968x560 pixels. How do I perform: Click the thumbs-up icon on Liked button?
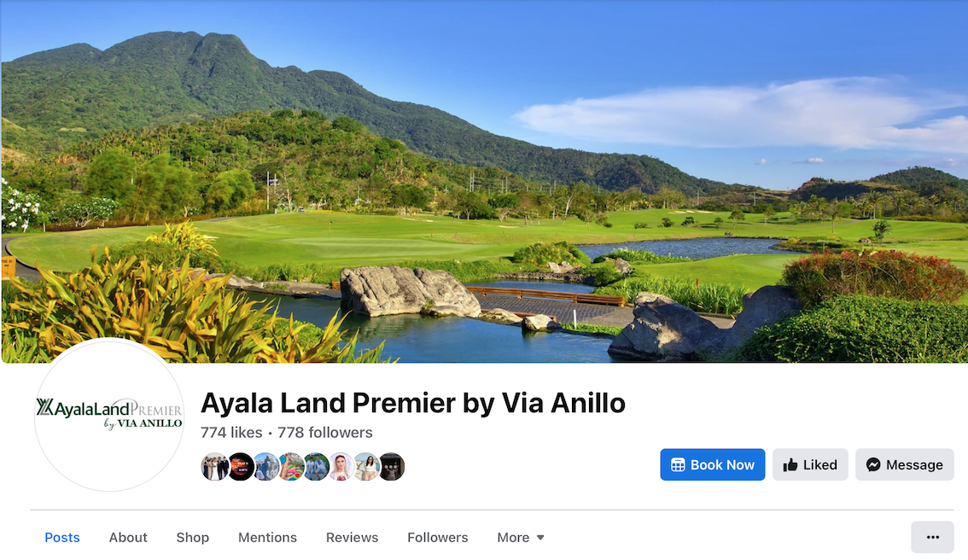pyautogui.click(x=790, y=465)
